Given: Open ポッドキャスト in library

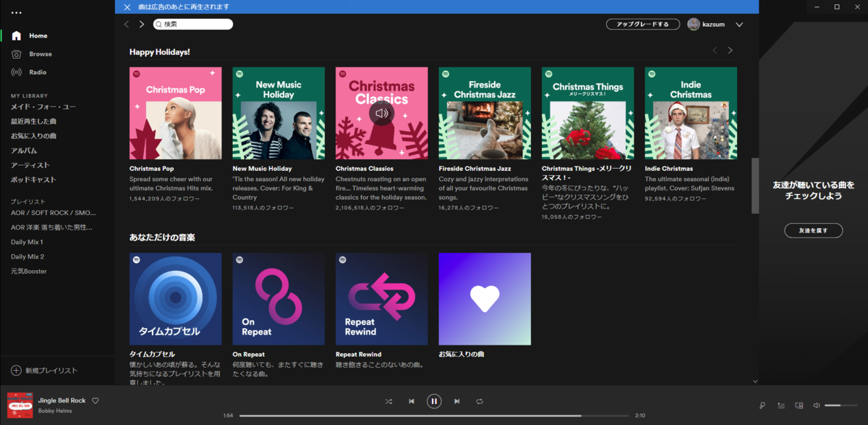Looking at the screenshot, I should [33, 180].
